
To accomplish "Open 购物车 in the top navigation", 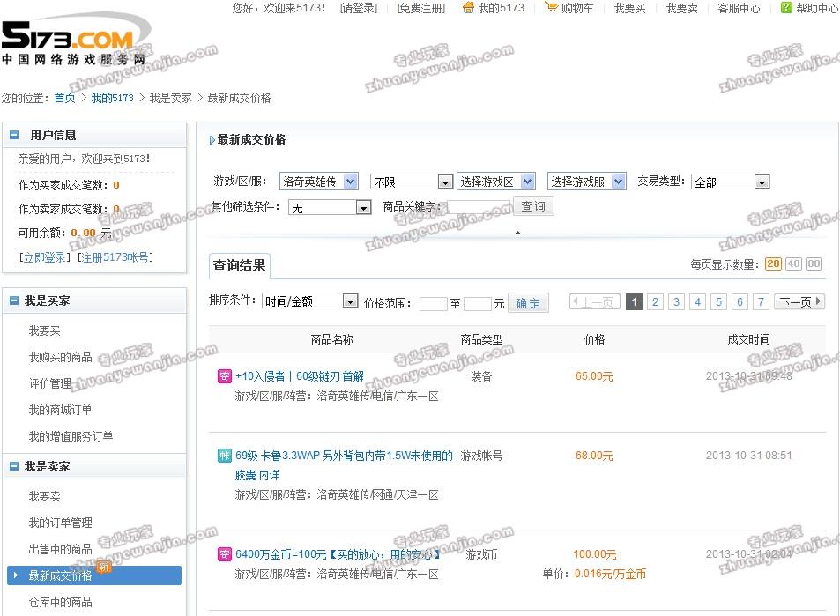I will (x=577, y=8).
